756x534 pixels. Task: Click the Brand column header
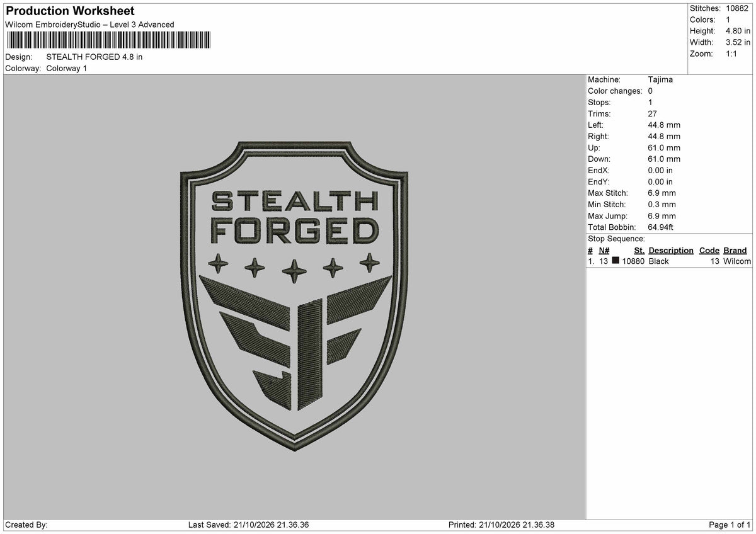click(735, 250)
